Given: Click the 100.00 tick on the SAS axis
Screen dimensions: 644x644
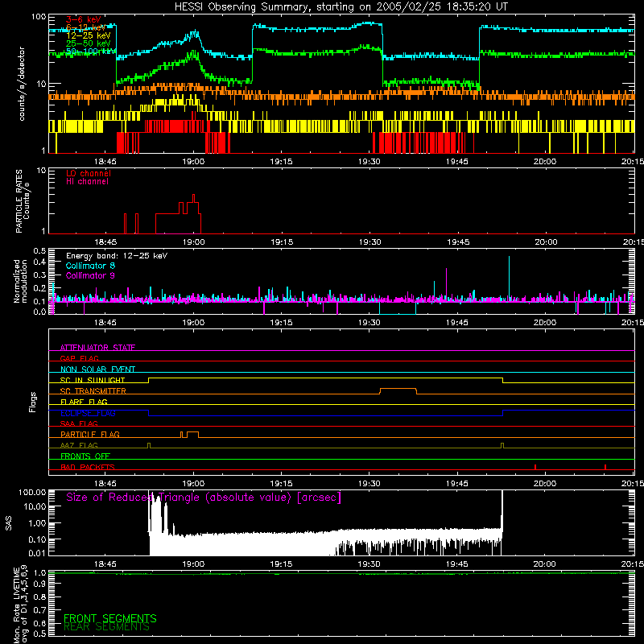Looking at the screenshot, I should [32, 493].
